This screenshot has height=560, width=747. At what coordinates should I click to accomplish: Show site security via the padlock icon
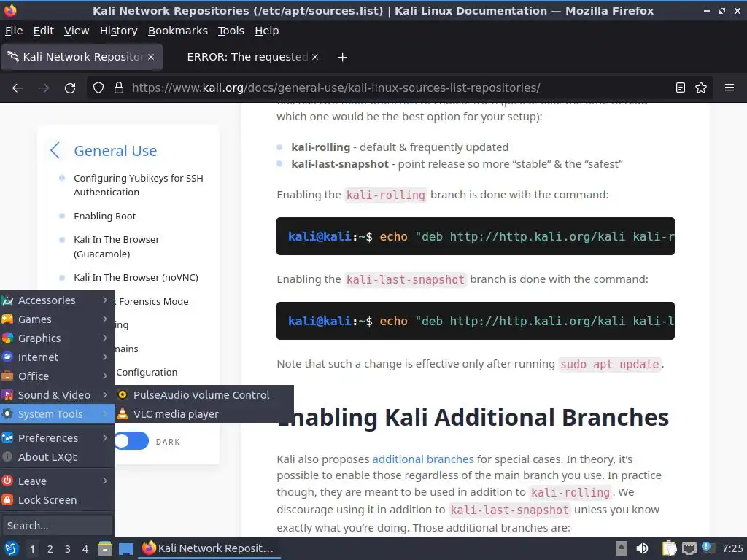pos(119,88)
